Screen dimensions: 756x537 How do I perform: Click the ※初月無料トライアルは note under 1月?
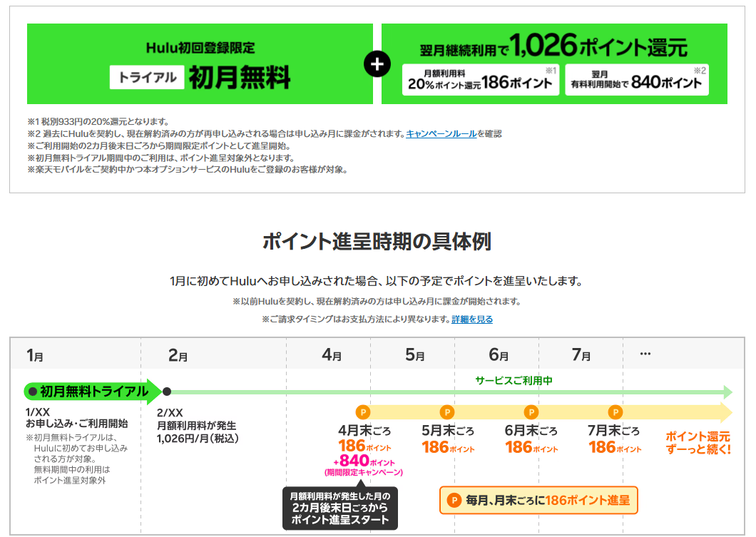[76, 459]
